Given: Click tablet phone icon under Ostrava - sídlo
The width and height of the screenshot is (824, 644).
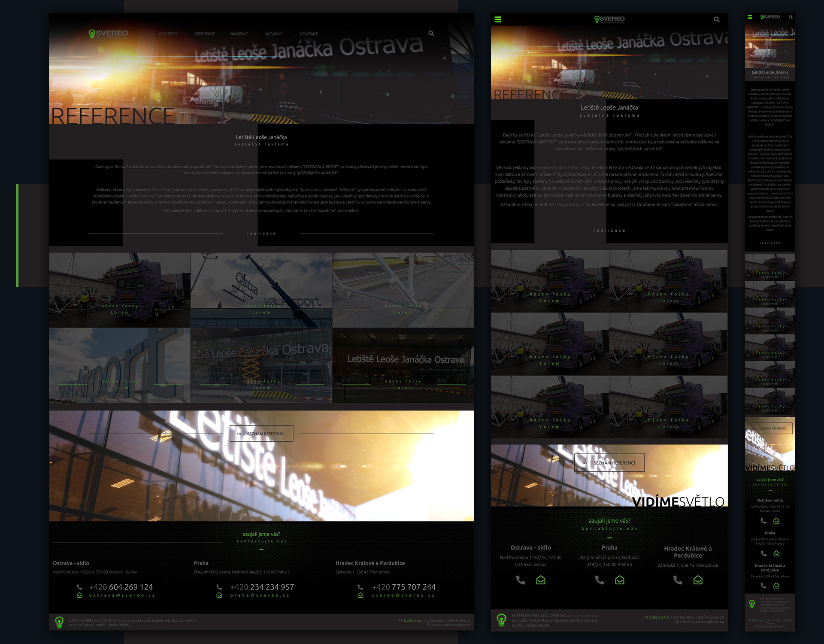Looking at the screenshot, I should point(520,580).
